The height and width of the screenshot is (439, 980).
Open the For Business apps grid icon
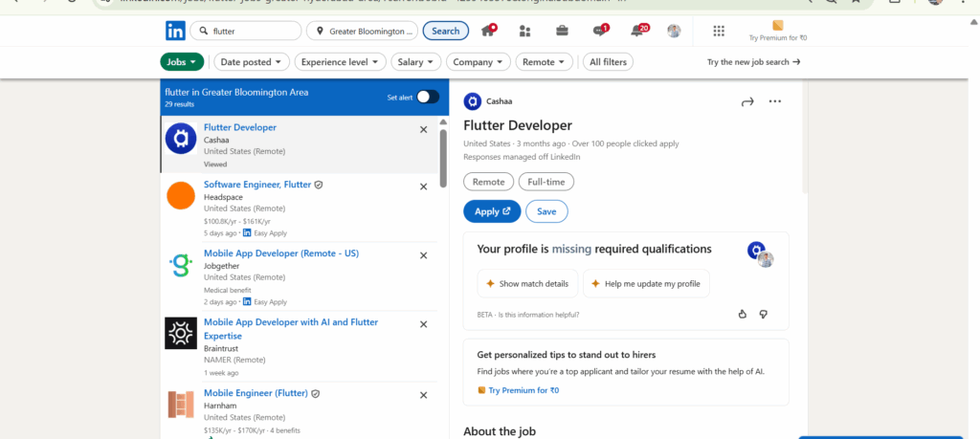(719, 31)
